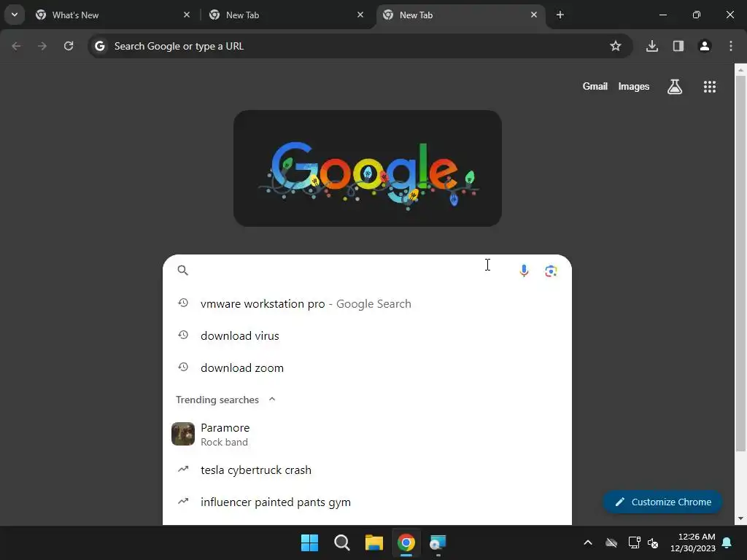Show hidden system tray icons
Image resolution: width=747 pixels, height=560 pixels.
(x=588, y=542)
